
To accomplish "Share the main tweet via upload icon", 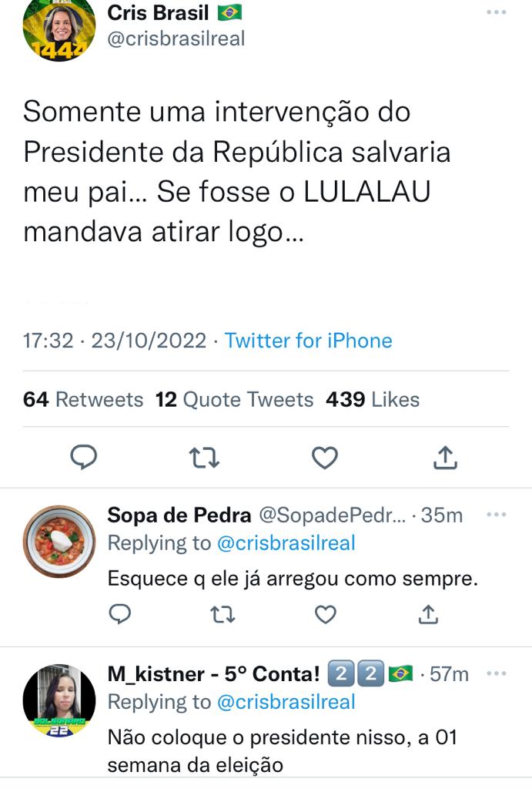I will tap(445, 458).
